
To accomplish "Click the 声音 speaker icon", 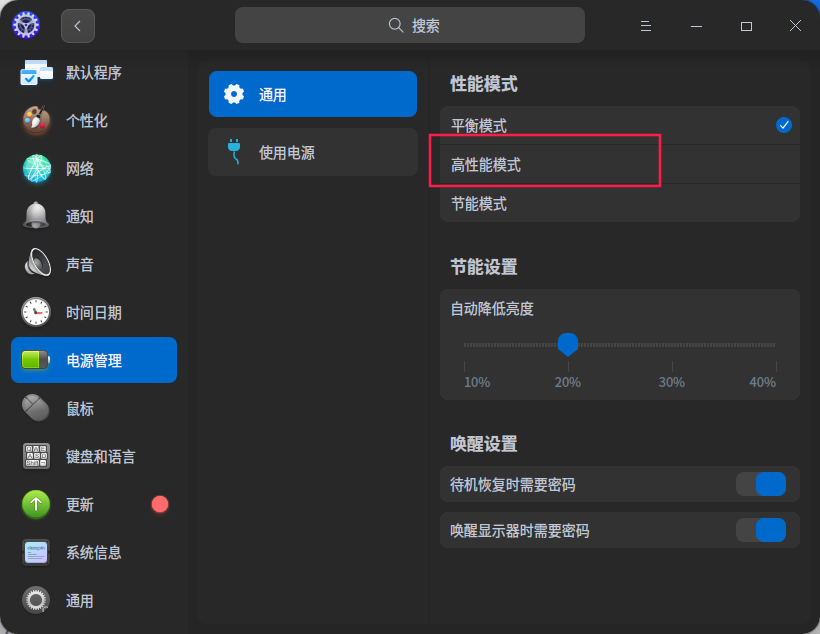I will click(x=36, y=264).
